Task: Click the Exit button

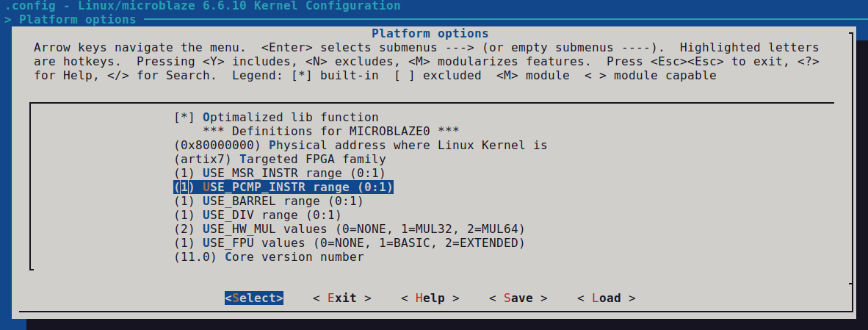Action: 341,298
